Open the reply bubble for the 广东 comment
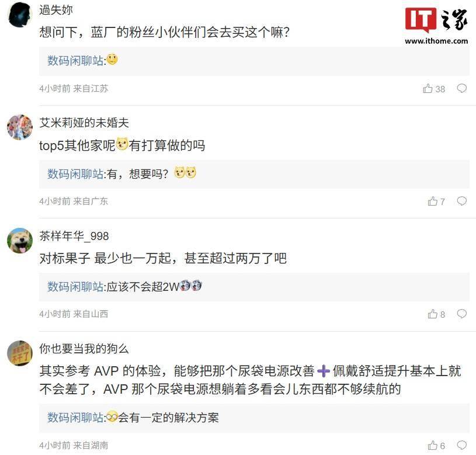Screen dimensions: 476x455 461,201
